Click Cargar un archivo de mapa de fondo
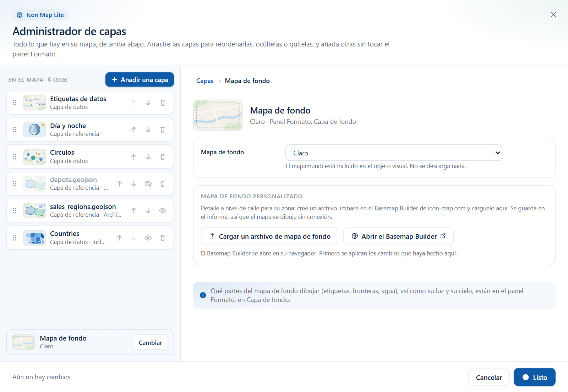 point(269,236)
